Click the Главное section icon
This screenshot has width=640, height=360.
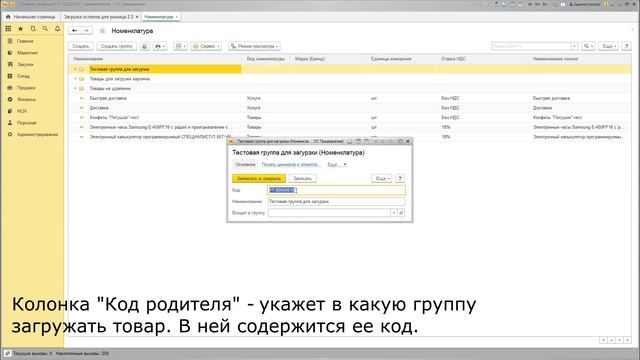tap(10, 41)
